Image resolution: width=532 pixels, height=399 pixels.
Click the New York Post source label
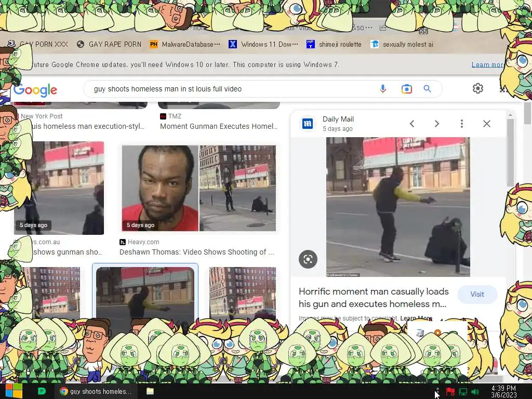coord(42,116)
